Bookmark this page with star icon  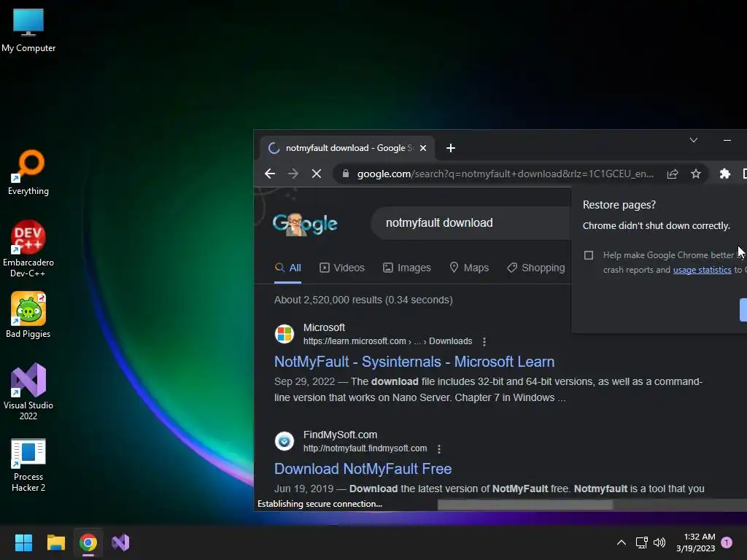tap(695, 174)
